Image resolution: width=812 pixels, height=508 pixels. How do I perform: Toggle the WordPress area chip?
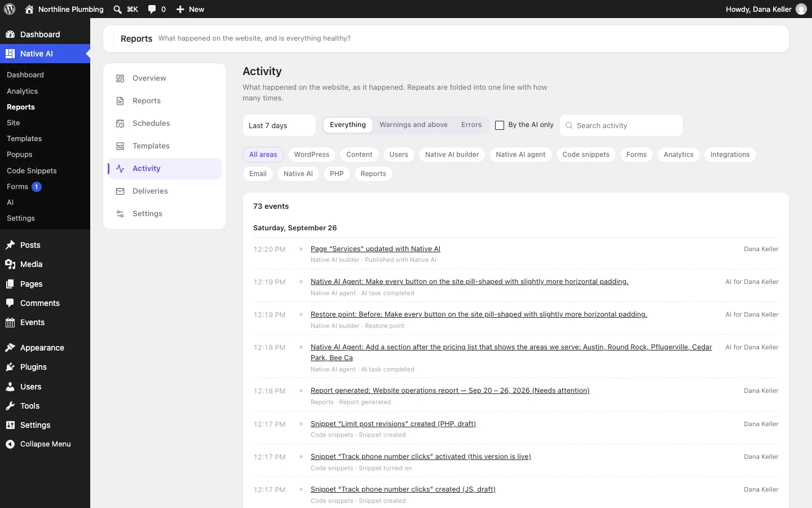tap(312, 155)
